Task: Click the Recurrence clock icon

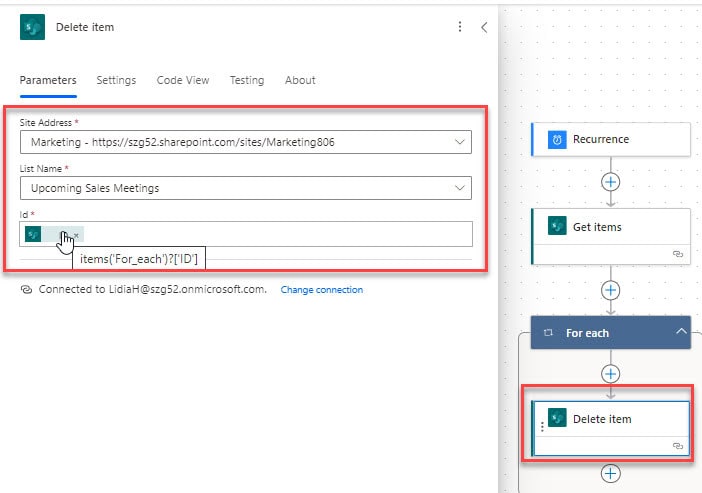Action: pyautogui.click(x=557, y=140)
